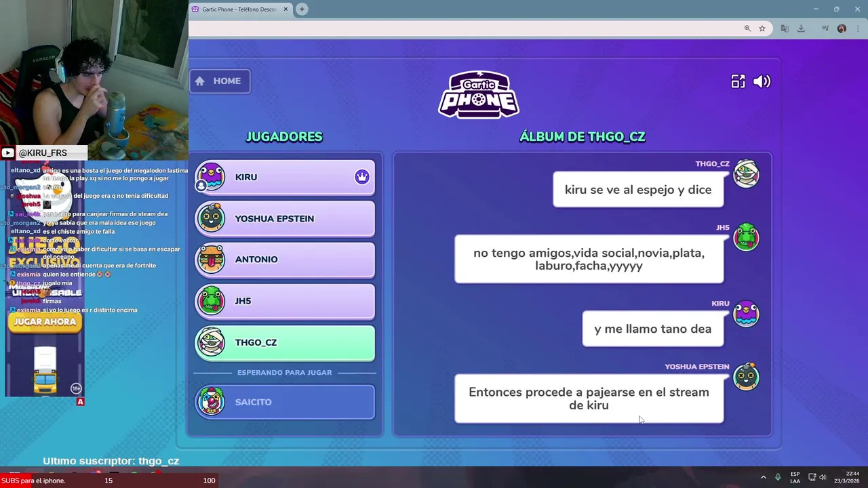Expand the system tray hidden icons chevron
Screen dimensions: 868x488
[763, 478]
